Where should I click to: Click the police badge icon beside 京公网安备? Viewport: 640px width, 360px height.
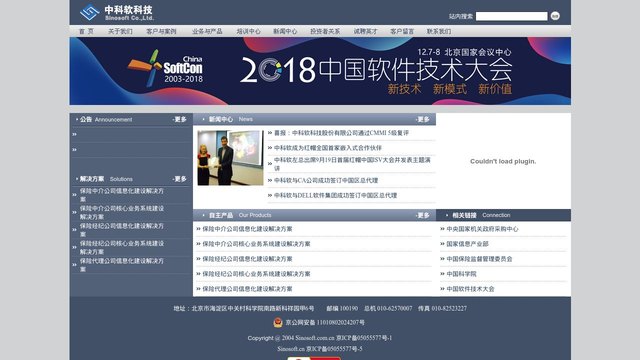[278, 322]
